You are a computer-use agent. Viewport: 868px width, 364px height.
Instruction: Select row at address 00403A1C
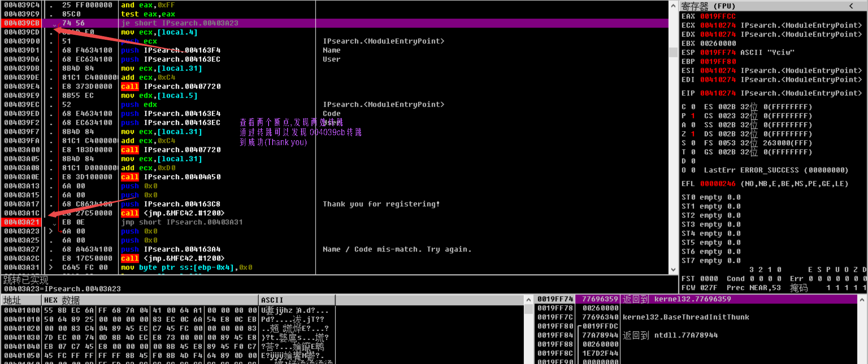pyautogui.click(x=335, y=213)
